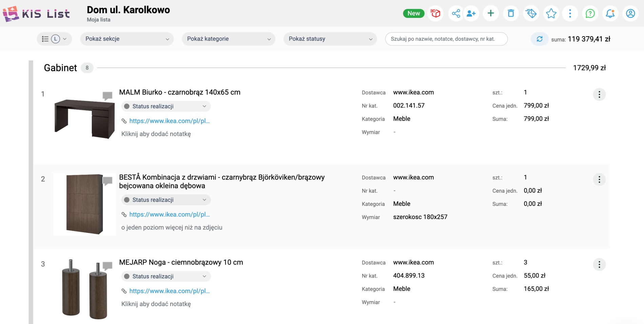Open IKEA link for MALM Biurko

click(169, 121)
